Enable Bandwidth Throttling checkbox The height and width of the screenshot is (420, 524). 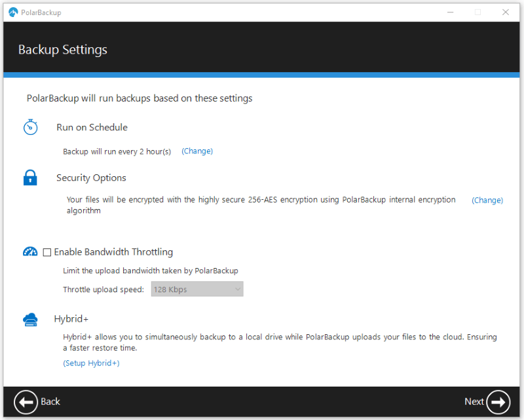(x=47, y=252)
